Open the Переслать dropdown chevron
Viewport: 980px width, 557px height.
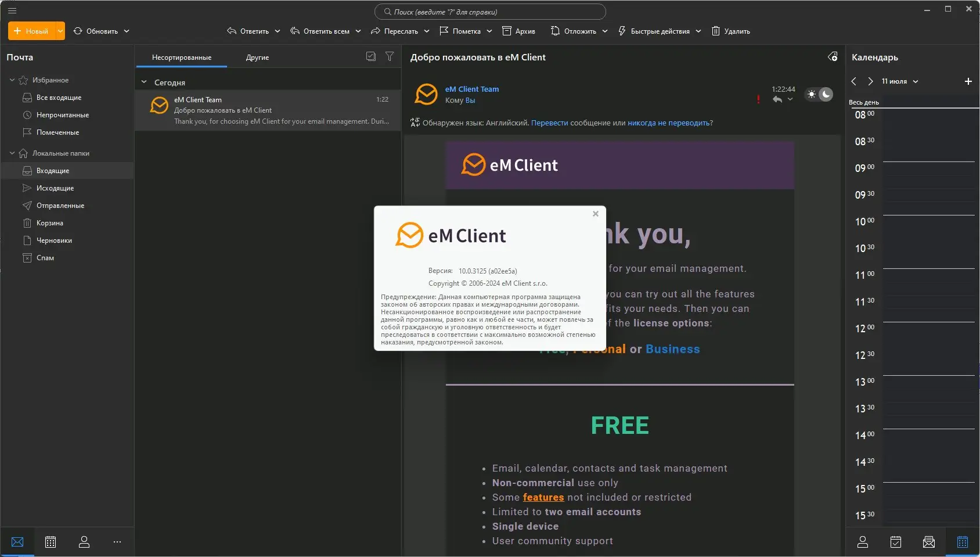tap(427, 31)
